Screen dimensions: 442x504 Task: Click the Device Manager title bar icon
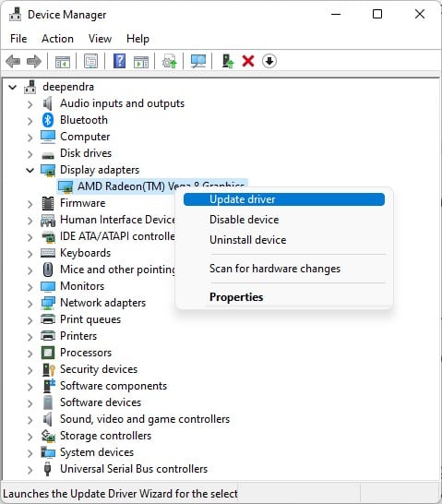(x=15, y=15)
